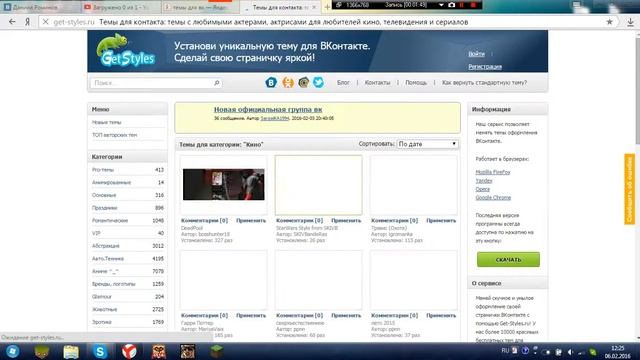Click the volume speaker icon in tray
The width and height of the screenshot is (640, 360).
pyautogui.click(x=571, y=352)
